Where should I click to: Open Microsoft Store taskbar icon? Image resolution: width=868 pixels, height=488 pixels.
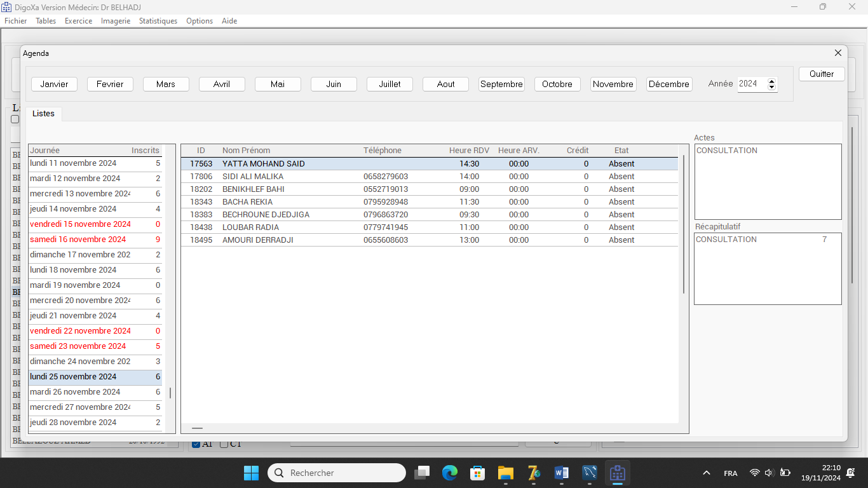(x=478, y=473)
